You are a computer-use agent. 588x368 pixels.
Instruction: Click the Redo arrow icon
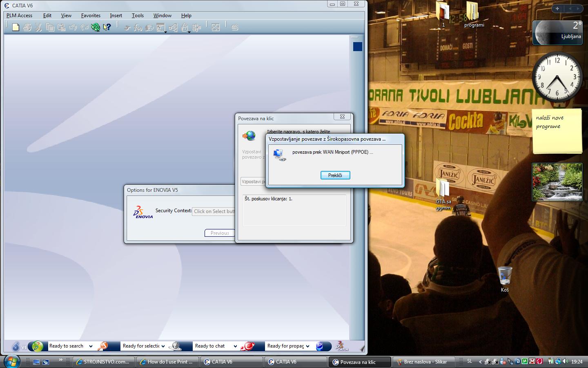tap(84, 27)
